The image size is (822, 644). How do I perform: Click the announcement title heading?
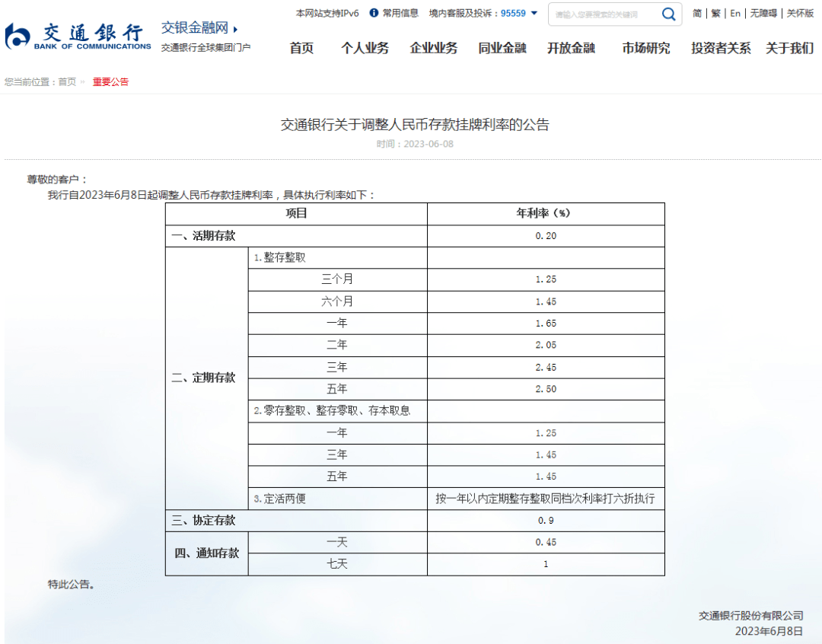[x=415, y=125]
